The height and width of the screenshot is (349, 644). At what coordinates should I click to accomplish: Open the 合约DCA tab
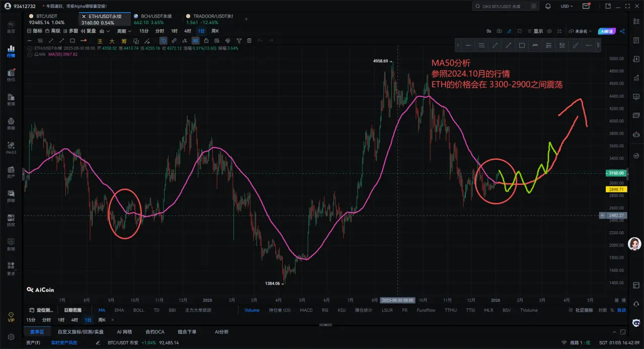click(155, 332)
